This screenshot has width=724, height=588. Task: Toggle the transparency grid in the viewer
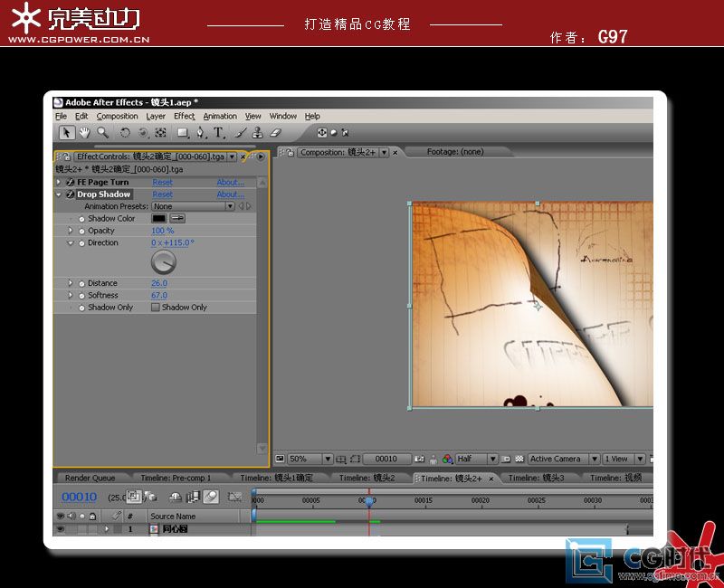519,460
